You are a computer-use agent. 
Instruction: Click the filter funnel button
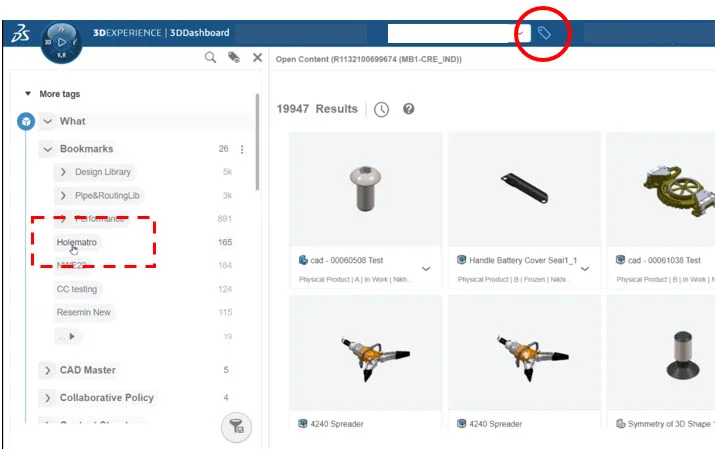click(x=236, y=427)
